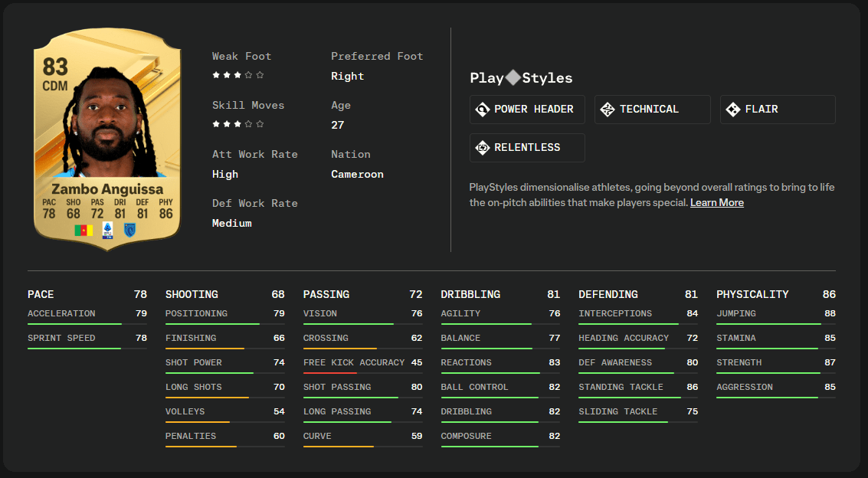
Task: Click the DRIBBLING category heading
Action: click(x=470, y=294)
